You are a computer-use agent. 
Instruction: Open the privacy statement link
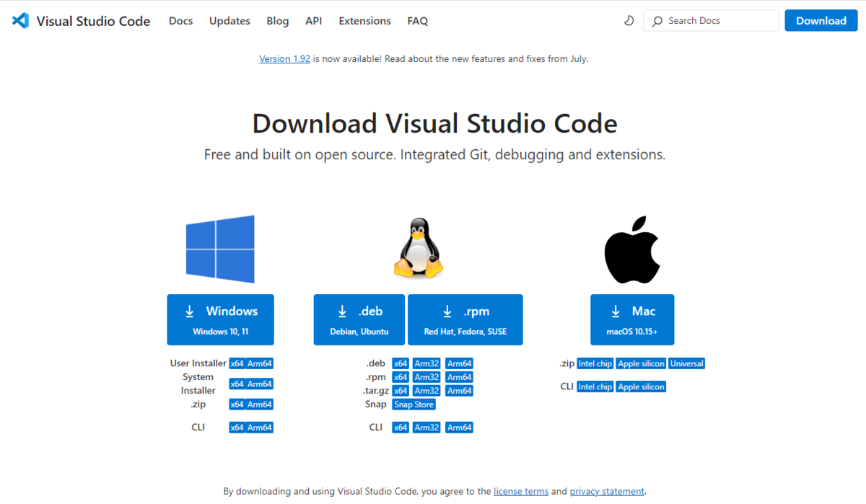coord(607,492)
